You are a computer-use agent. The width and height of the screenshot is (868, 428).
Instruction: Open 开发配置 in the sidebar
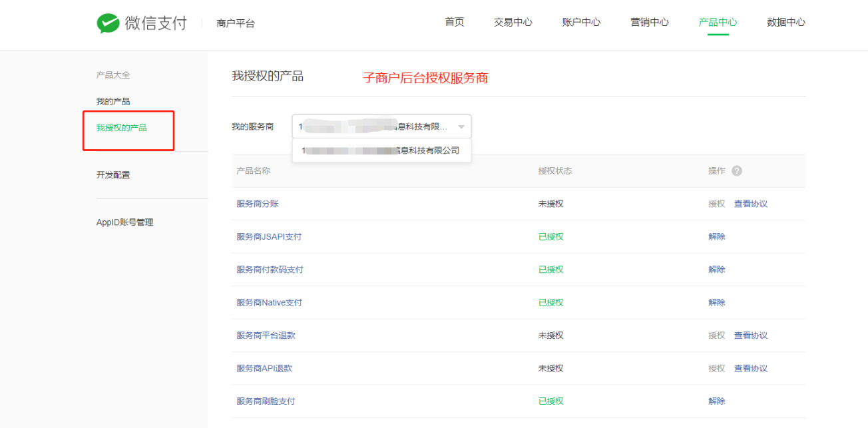(x=113, y=175)
